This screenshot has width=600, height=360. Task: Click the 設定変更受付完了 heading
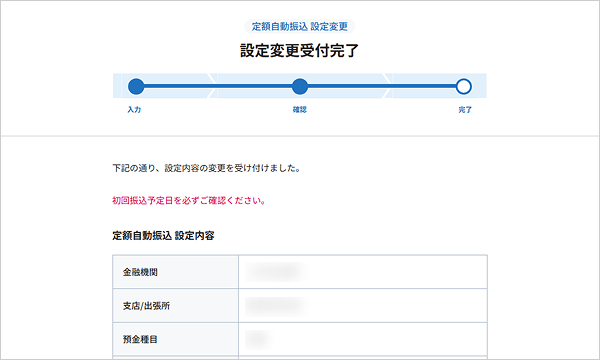tap(300, 50)
